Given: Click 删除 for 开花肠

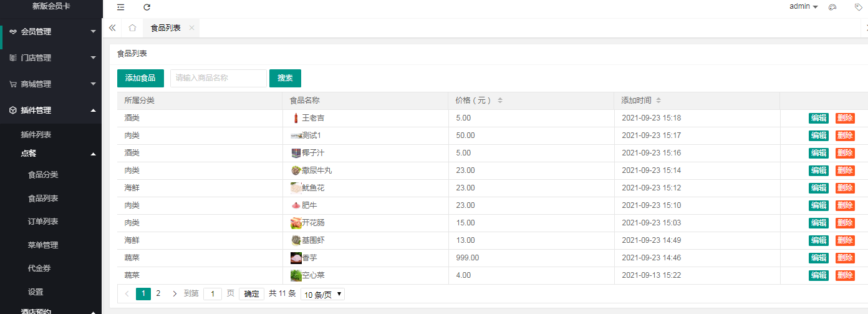Looking at the screenshot, I should point(845,223).
